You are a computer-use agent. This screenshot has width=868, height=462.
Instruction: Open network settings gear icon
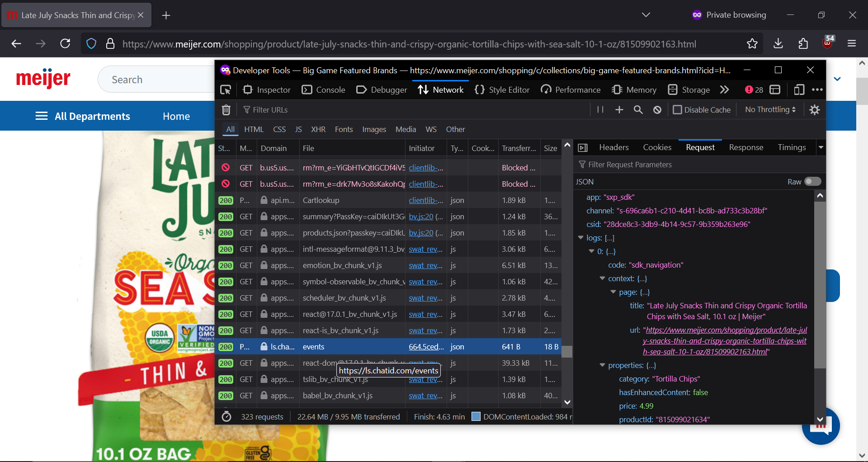point(815,110)
